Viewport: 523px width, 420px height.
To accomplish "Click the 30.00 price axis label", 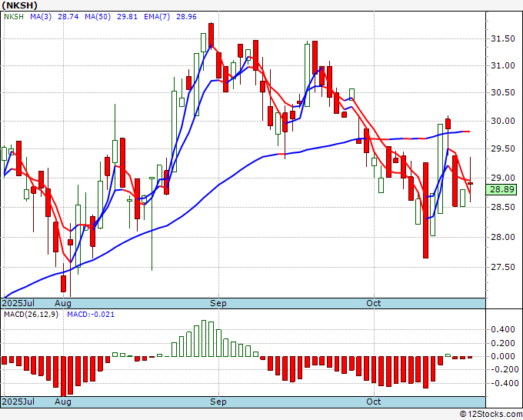I will point(503,121).
